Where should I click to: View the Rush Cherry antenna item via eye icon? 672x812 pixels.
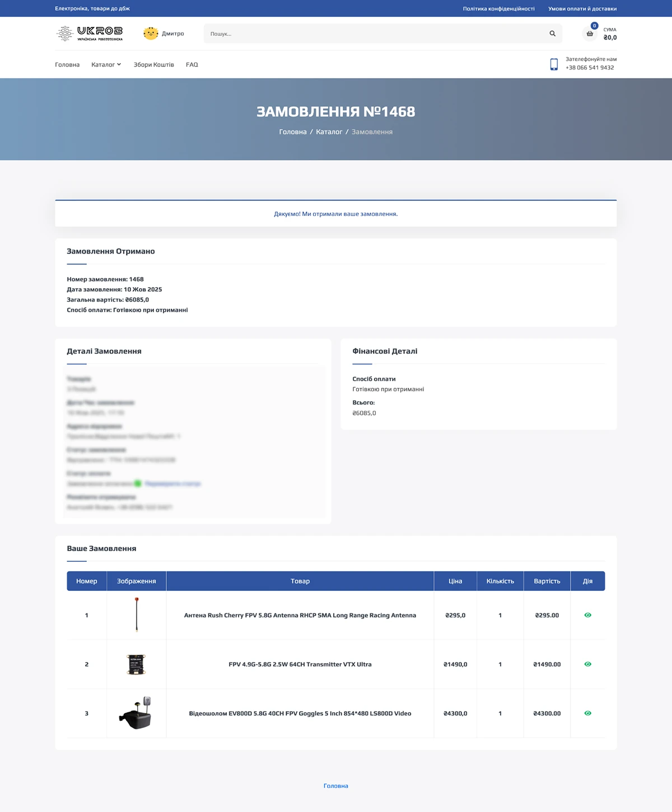pos(587,615)
